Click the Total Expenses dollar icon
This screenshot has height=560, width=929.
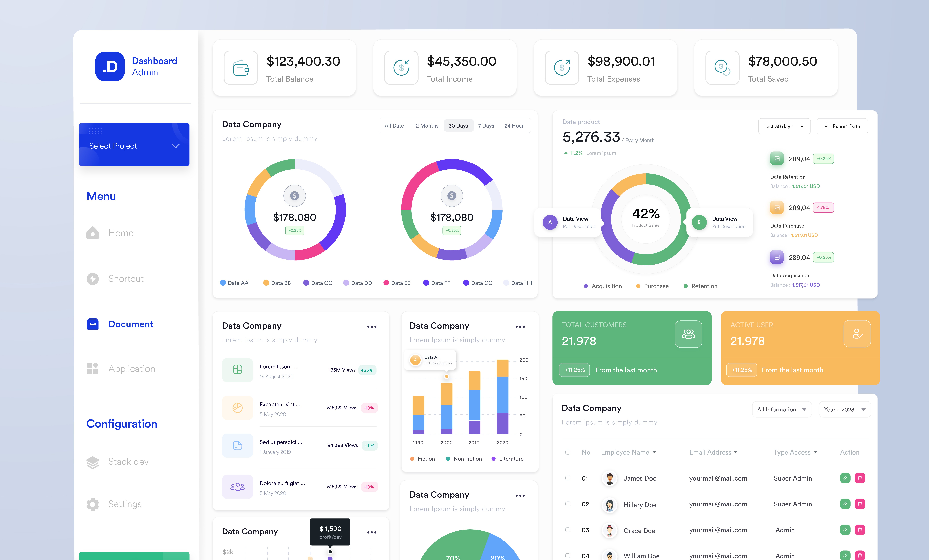point(562,68)
